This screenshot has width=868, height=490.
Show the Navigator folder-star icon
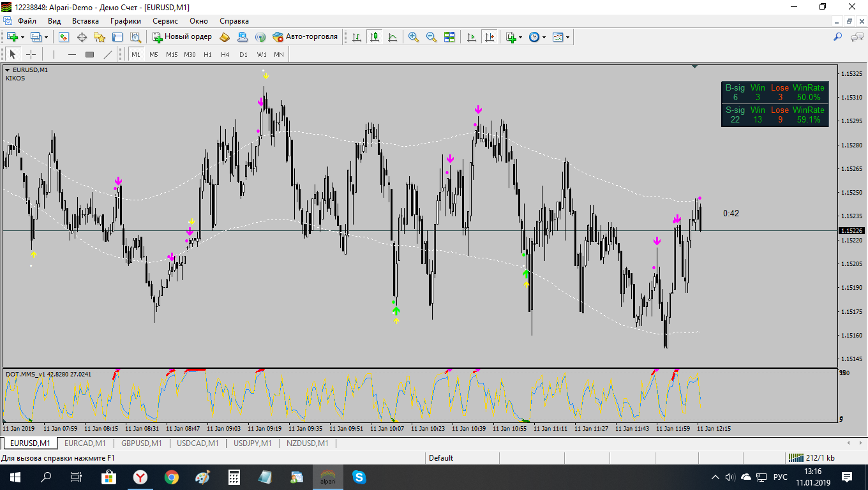[100, 37]
